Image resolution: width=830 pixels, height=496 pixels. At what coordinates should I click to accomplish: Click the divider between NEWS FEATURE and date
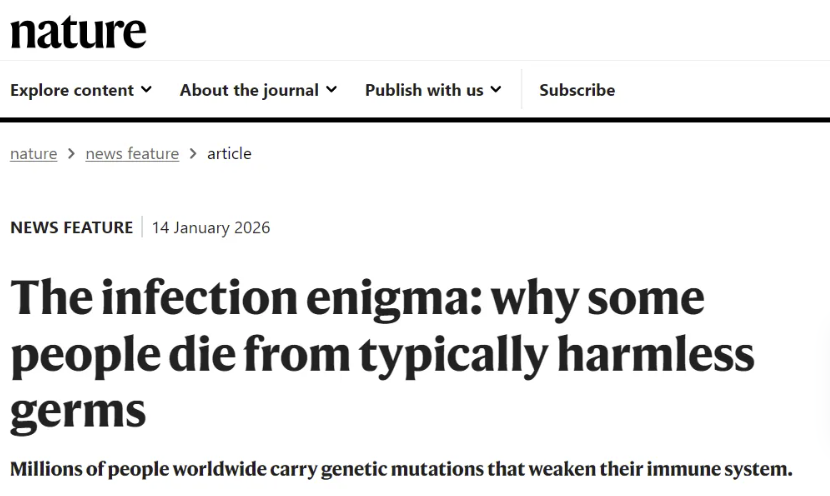(x=142, y=227)
